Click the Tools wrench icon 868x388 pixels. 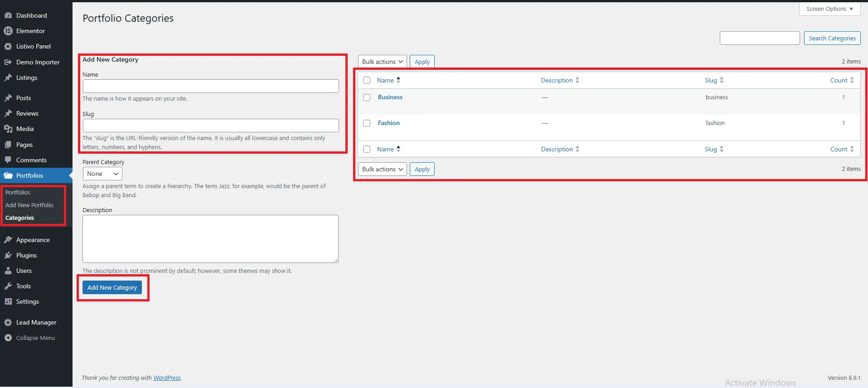8,286
